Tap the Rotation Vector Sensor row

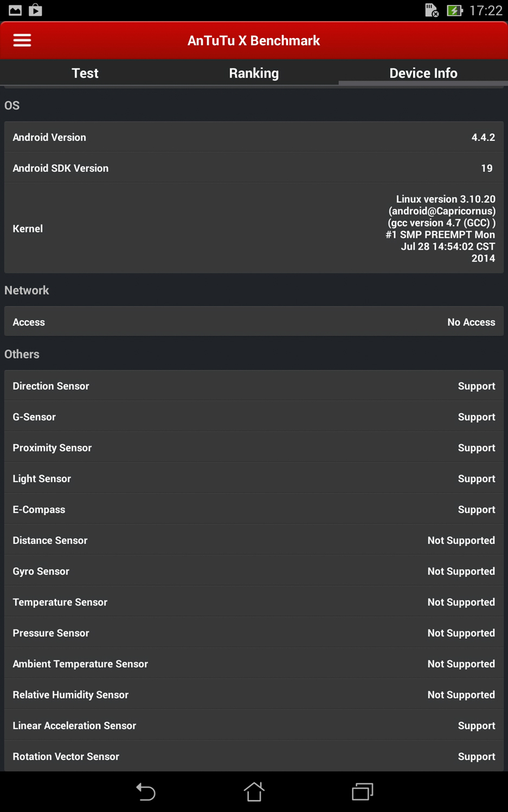pos(254,756)
